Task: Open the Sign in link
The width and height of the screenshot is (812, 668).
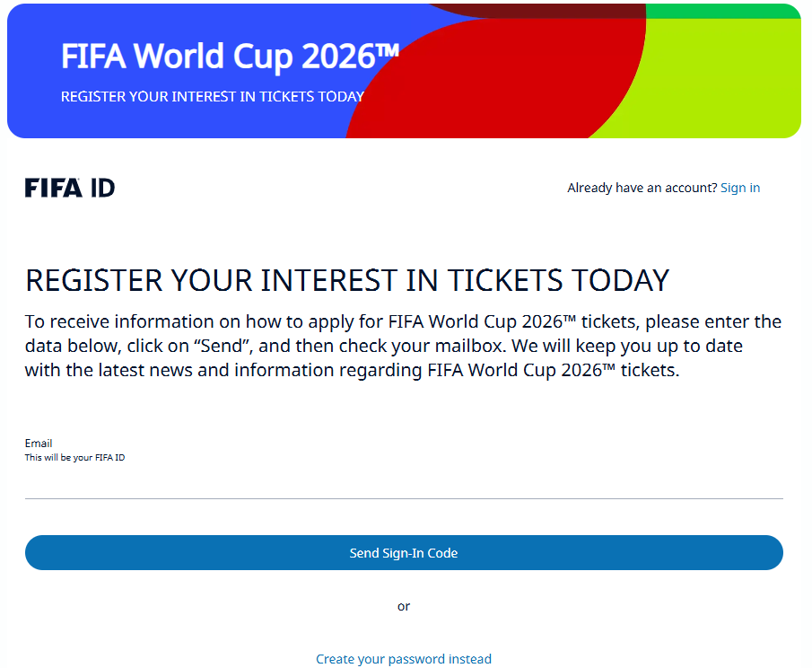Action: click(x=740, y=188)
